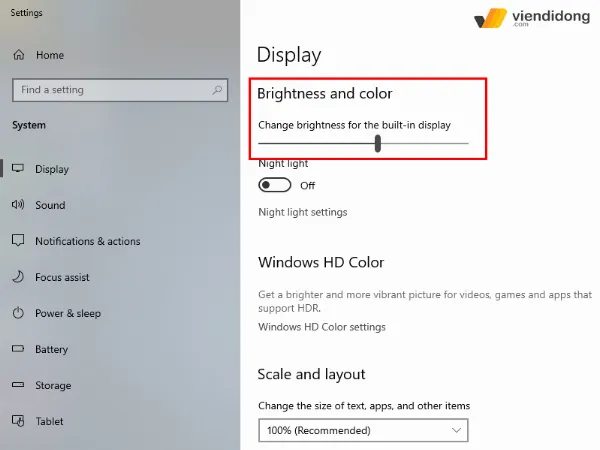Click the Home icon in the sidebar
Image resolution: width=600 pixels, height=450 pixels.
point(18,56)
